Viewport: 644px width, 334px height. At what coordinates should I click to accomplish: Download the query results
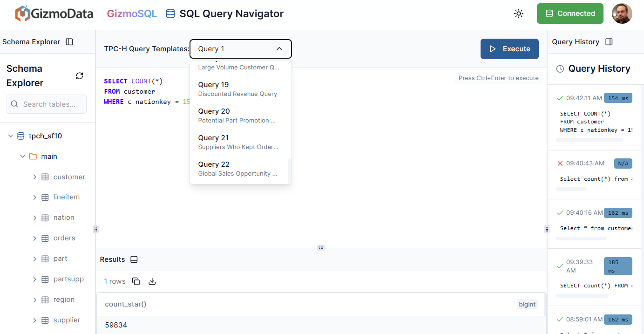(x=152, y=281)
